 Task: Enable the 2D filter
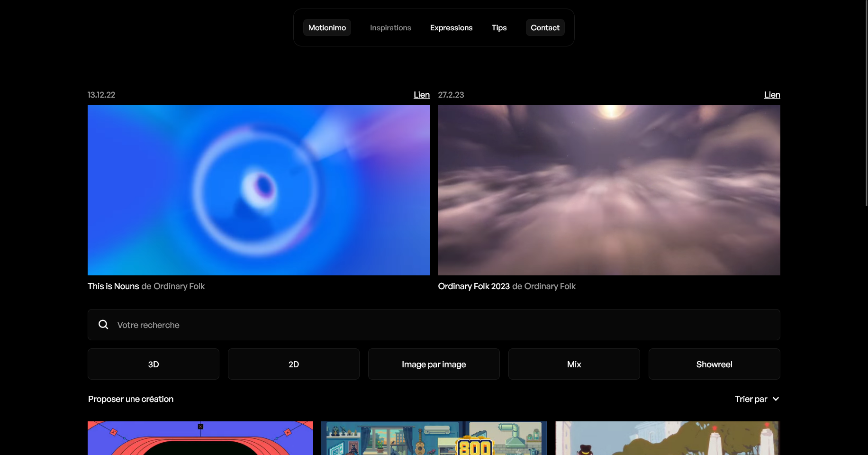pyautogui.click(x=293, y=364)
